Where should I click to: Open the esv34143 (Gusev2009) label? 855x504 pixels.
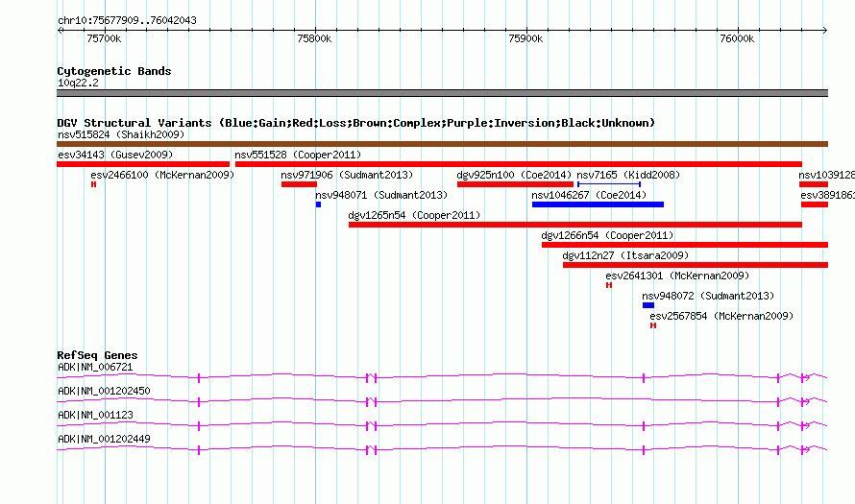[x=115, y=155]
